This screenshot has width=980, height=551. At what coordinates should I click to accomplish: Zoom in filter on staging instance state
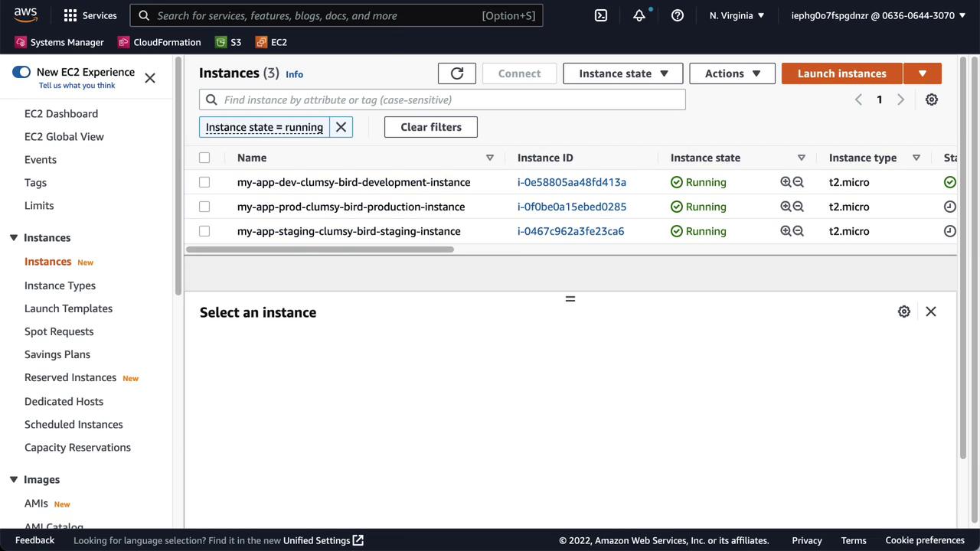click(786, 231)
